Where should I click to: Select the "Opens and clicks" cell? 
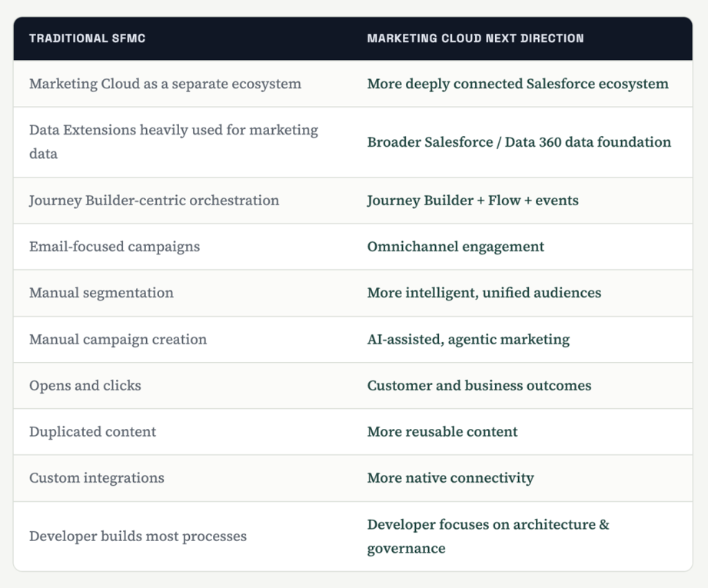click(x=85, y=386)
